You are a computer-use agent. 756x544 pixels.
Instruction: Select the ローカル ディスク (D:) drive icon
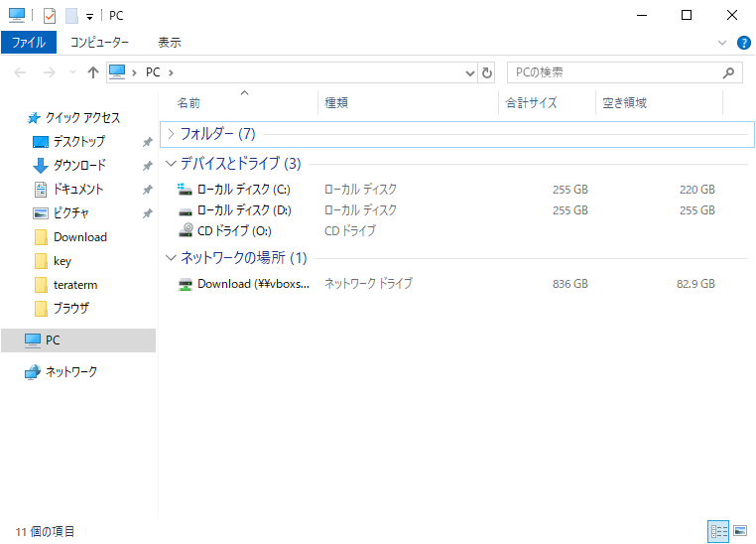coord(186,210)
